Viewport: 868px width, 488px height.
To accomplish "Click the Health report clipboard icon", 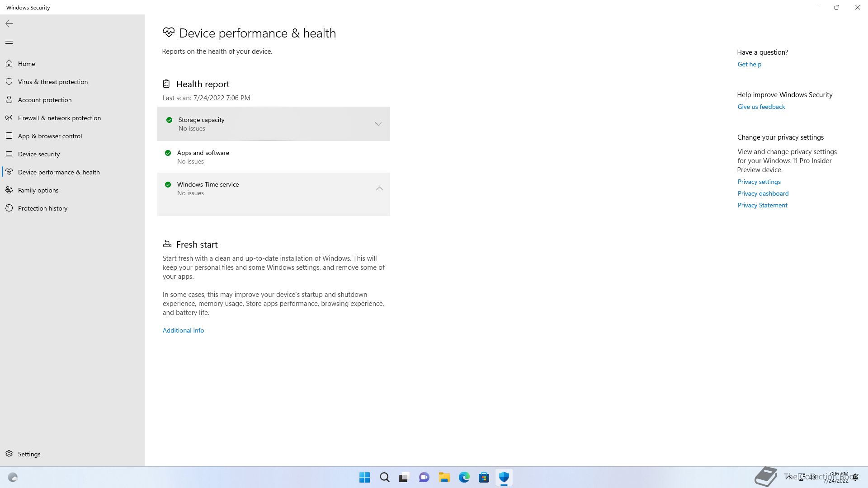I will 166,84.
